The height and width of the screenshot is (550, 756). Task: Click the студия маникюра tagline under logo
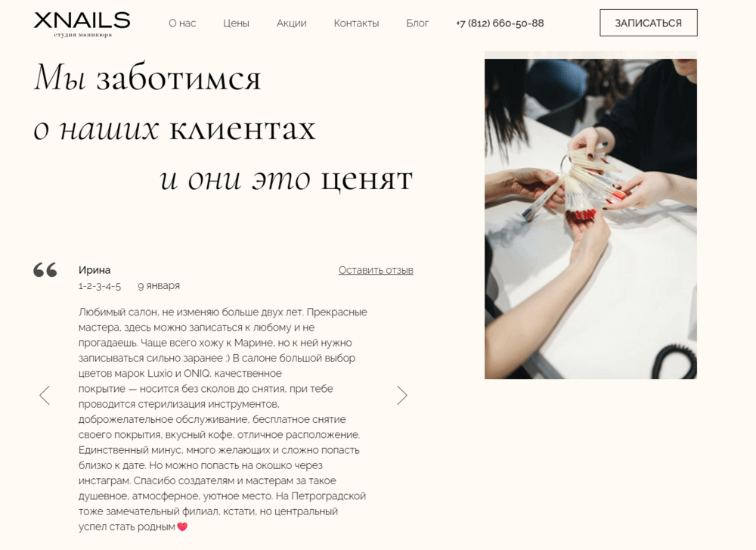(x=83, y=35)
